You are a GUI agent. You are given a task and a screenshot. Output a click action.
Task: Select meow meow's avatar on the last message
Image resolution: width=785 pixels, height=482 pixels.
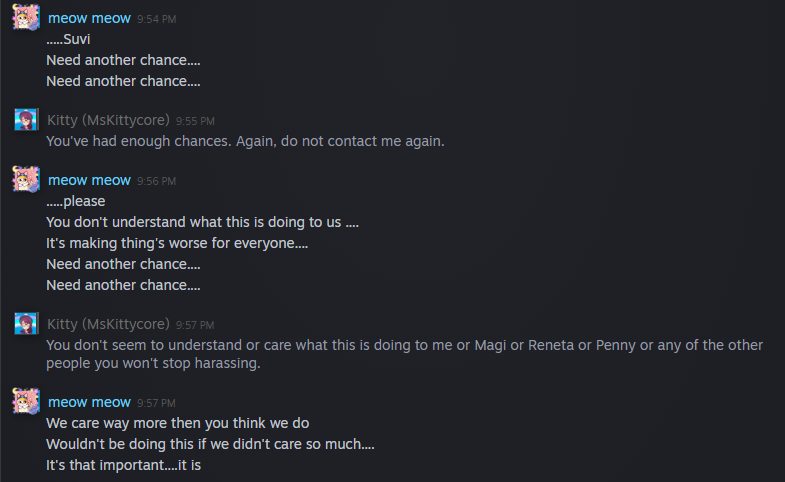26,402
